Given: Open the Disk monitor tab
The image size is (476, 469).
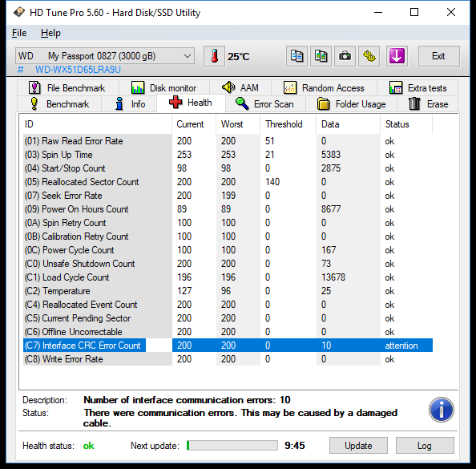Looking at the screenshot, I should click(164, 88).
